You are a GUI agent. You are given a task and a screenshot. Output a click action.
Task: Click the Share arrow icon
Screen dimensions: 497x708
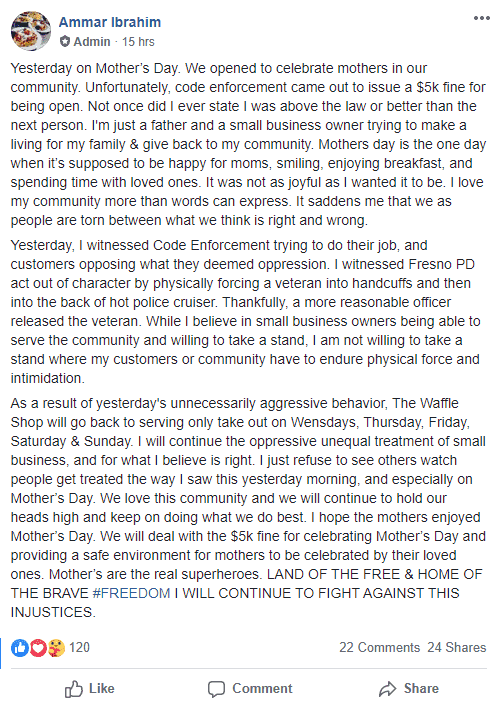(387, 689)
